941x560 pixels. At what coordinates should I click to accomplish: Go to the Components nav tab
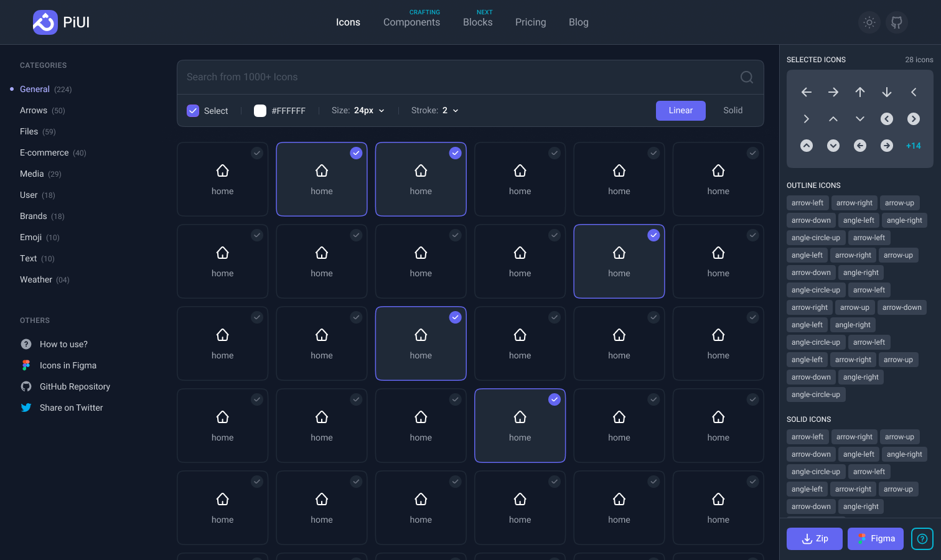click(411, 22)
